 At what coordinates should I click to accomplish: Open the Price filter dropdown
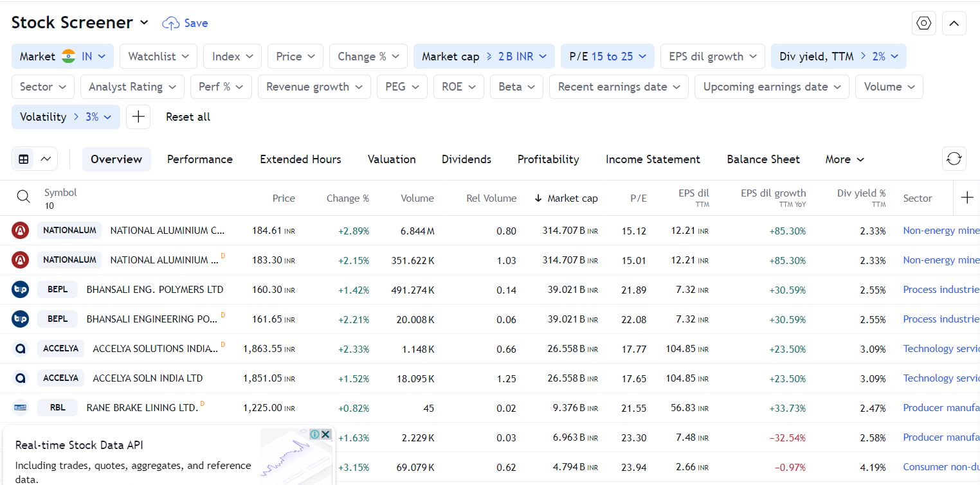(x=295, y=57)
